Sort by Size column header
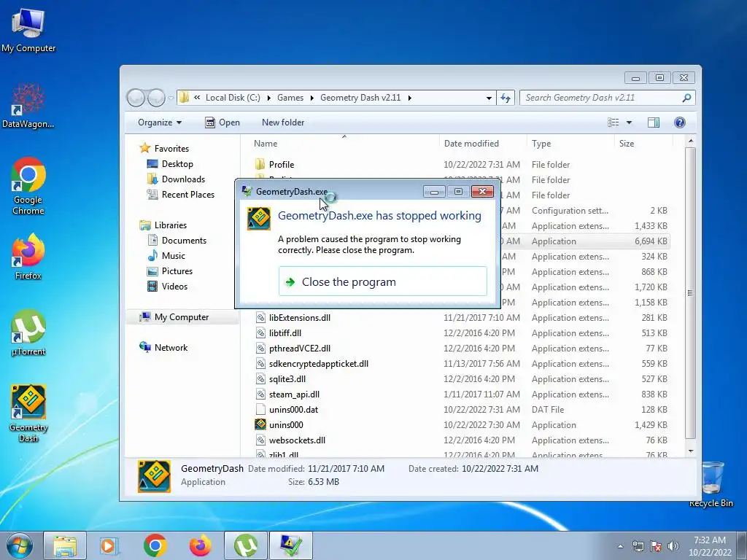Screen dimensions: 747x560 [x=627, y=144]
